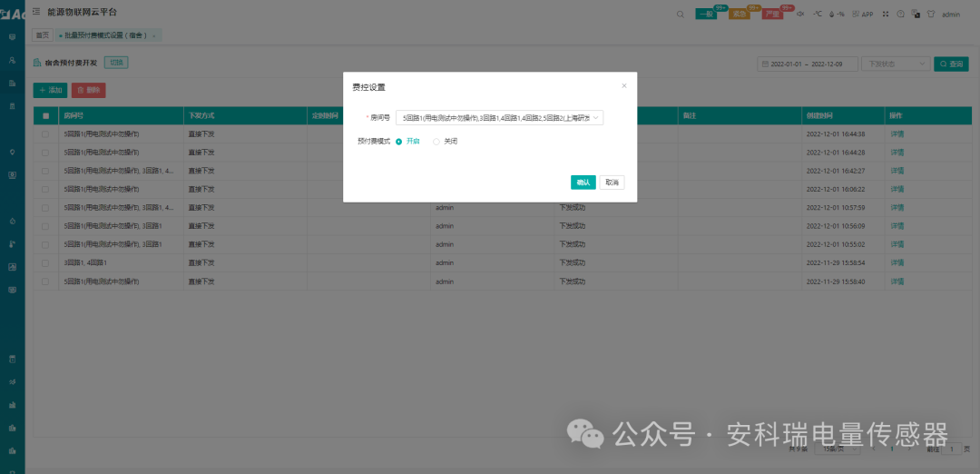Viewport: 980px width, 474px height.
Task: Toggle fullscreen with the expand icon
Action: pyautogui.click(x=886, y=14)
